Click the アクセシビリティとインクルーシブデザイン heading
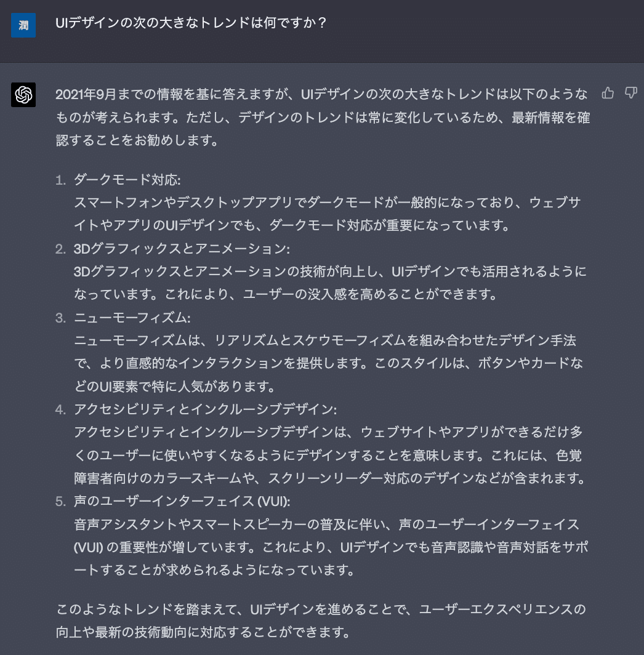The width and height of the screenshot is (644, 655). click(x=205, y=409)
